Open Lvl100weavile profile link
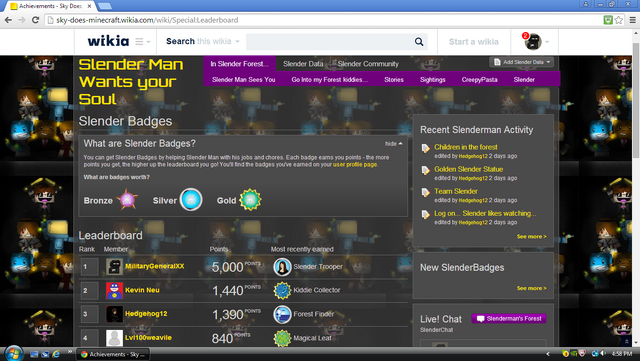The height and width of the screenshot is (361, 640). [x=148, y=338]
